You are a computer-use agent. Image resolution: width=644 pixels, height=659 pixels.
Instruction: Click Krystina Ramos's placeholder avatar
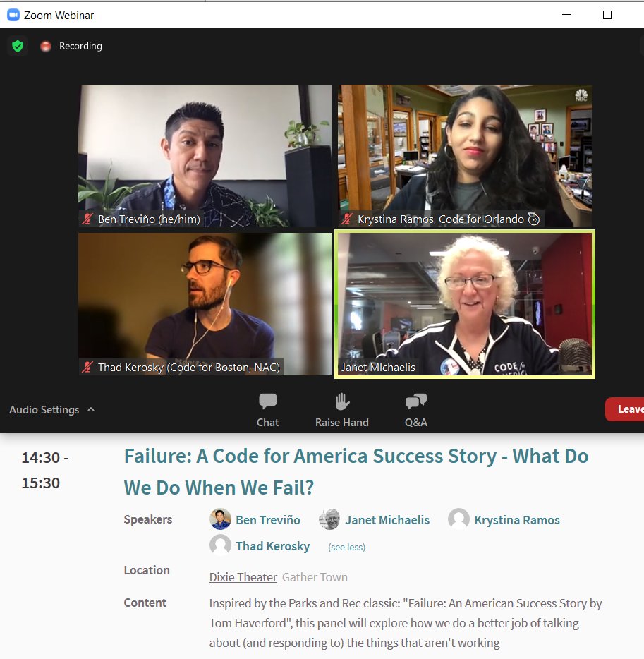coord(458,519)
